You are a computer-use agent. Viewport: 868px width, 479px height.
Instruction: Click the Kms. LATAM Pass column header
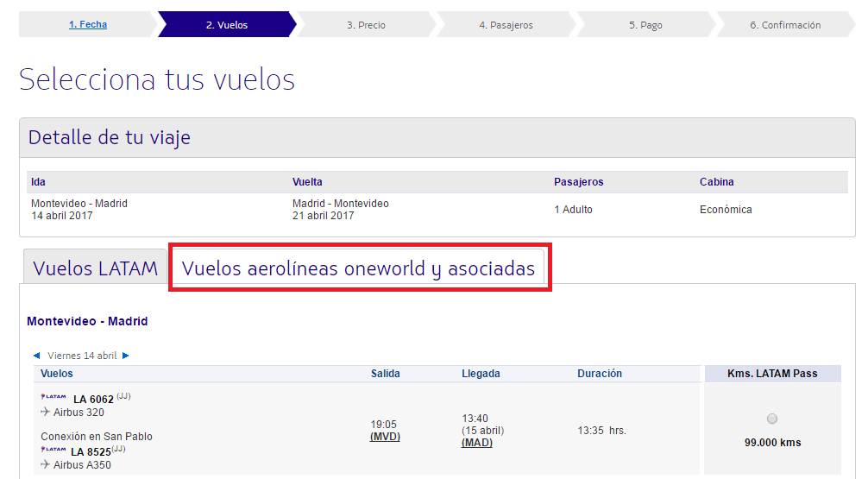click(x=772, y=373)
